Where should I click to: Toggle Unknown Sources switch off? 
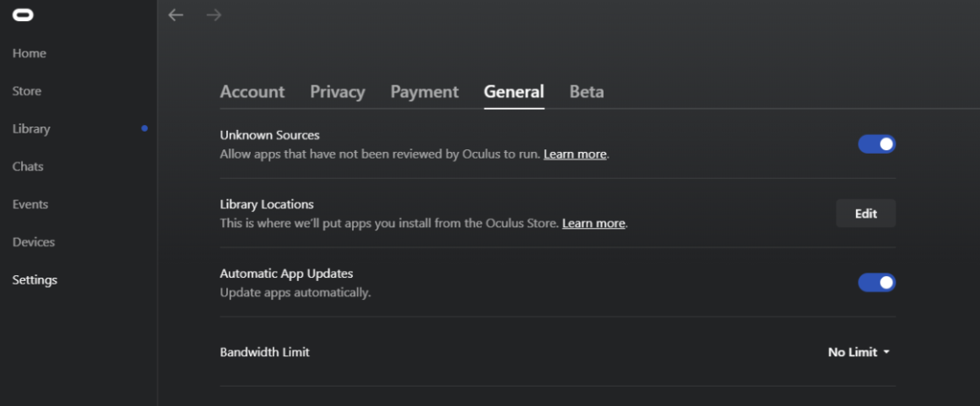click(876, 144)
